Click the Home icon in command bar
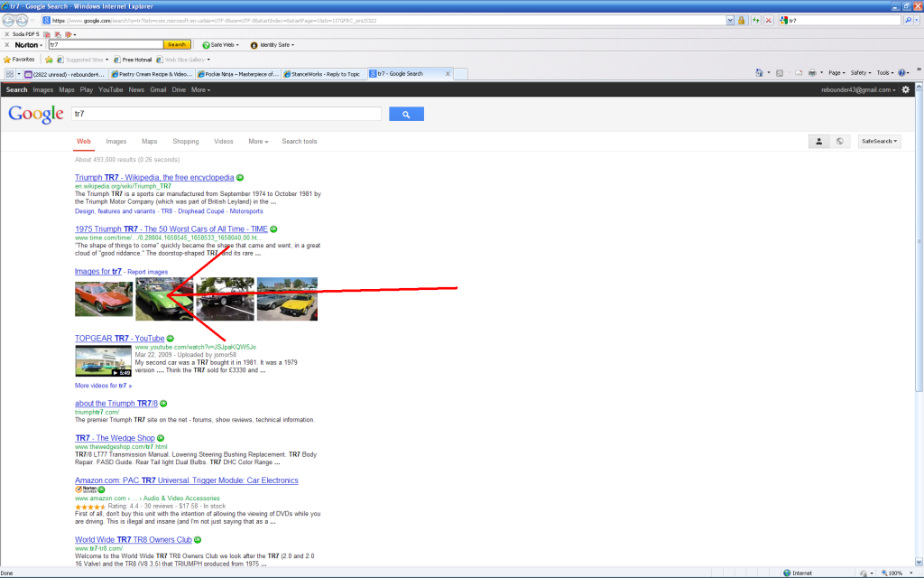924x578 pixels. 759,72
